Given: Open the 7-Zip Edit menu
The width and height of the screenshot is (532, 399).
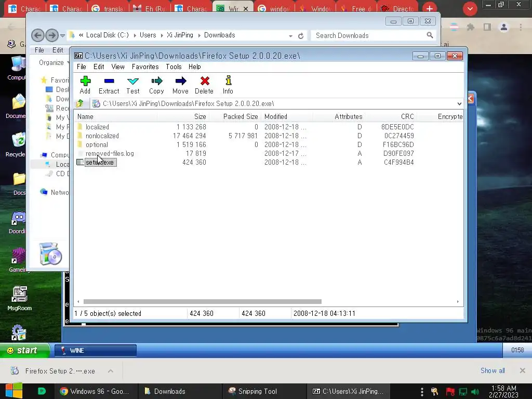Looking at the screenshot, I should [99, 67].
